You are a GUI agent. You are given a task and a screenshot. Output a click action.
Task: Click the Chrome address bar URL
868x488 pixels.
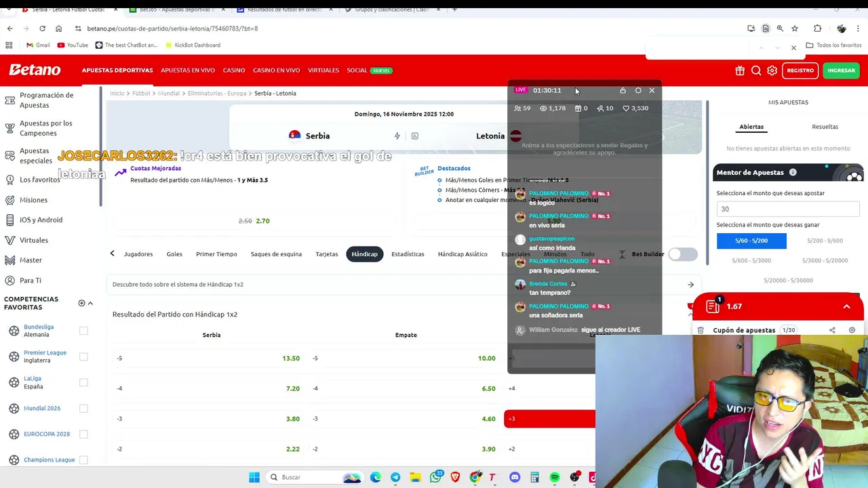click(x=172, y=28)
